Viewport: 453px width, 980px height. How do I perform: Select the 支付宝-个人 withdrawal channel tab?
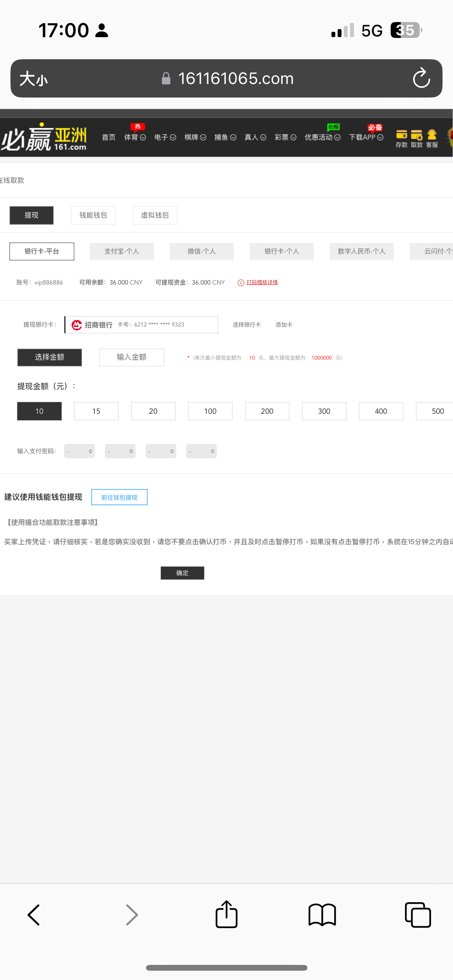(122, 252)
